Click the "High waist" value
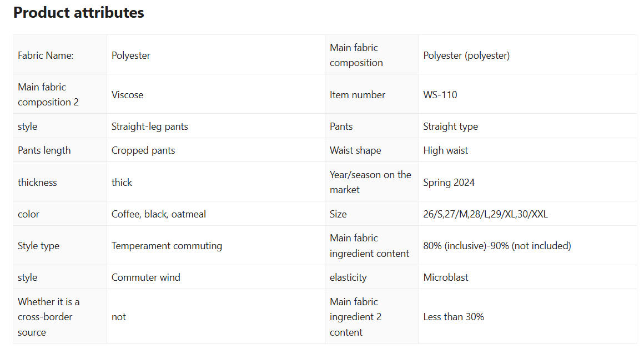644x349 pixels. coord(445,150)
